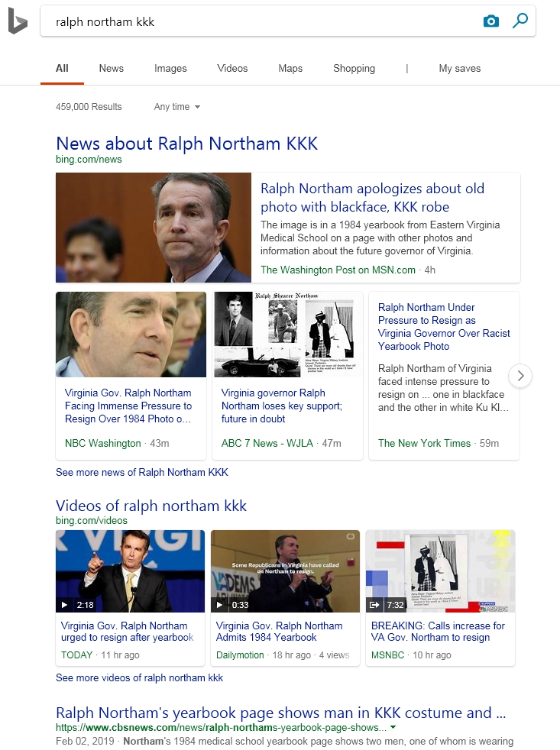Open video title Northam Admits 1984 Yearbook
The height and width of the screenshot is (750, 560).
pyautogui.click(x=279, y=632)
